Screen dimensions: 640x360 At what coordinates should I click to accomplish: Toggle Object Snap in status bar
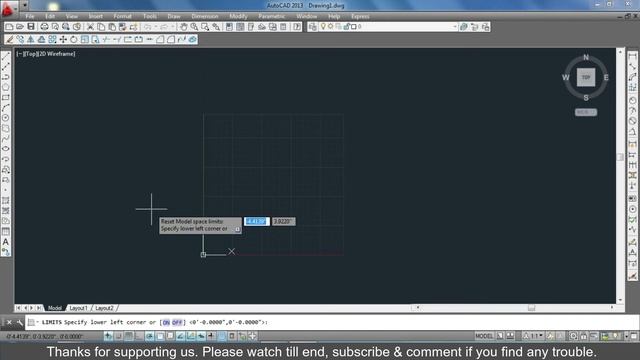160,336
